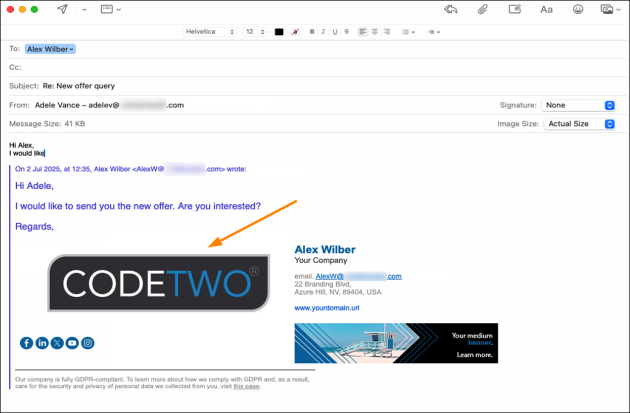Click the reply-all arrows icon

click(451, 9)
